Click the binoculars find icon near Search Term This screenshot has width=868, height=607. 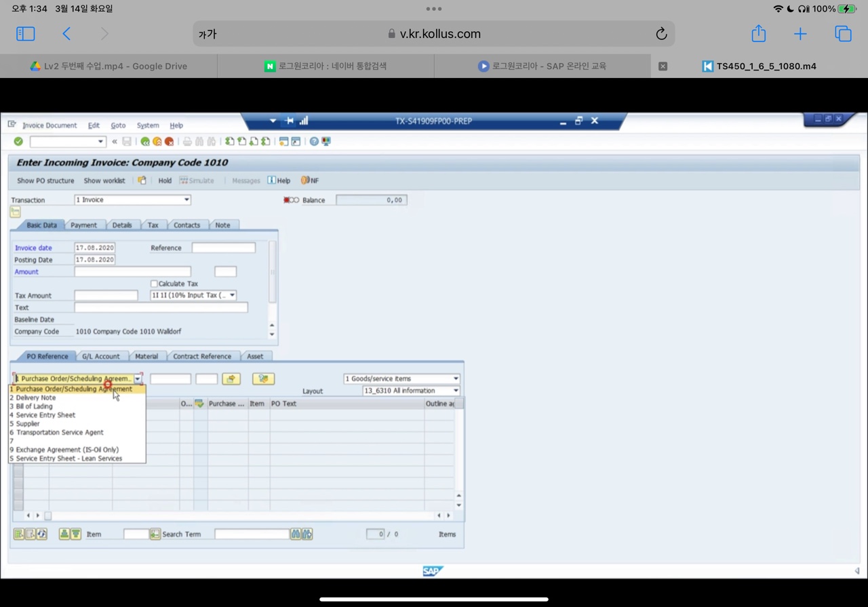(x=295, y=534)
